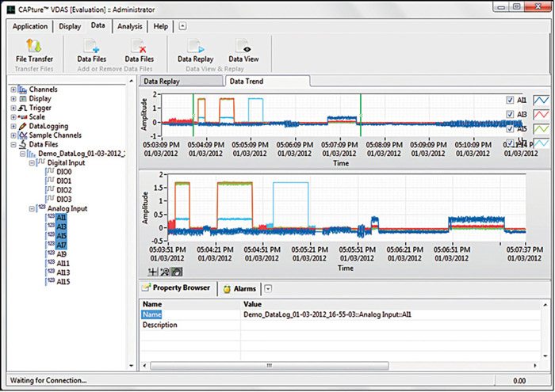Click the remove Data Files icon

[139, 46]
